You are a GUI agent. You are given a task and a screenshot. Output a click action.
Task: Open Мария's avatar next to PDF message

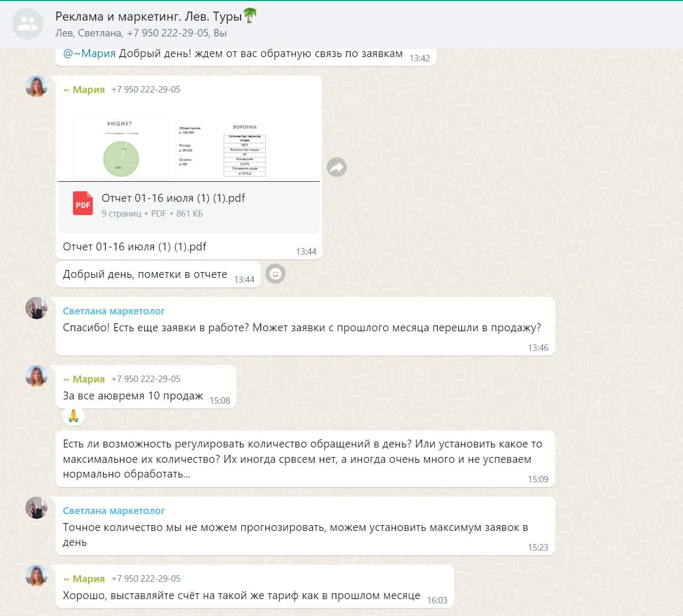coord(36,87)
